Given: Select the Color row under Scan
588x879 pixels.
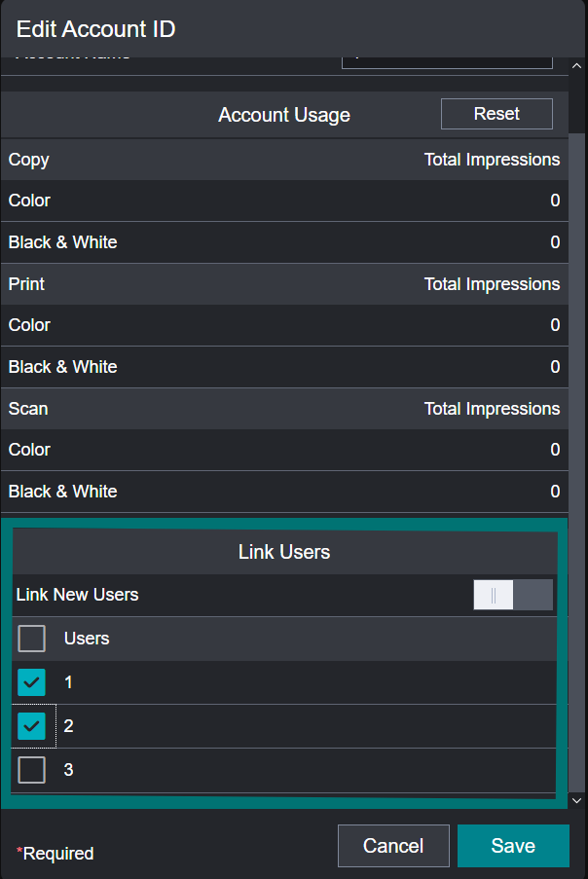Looking at the screenshot, I should click(x=284, y=450).
